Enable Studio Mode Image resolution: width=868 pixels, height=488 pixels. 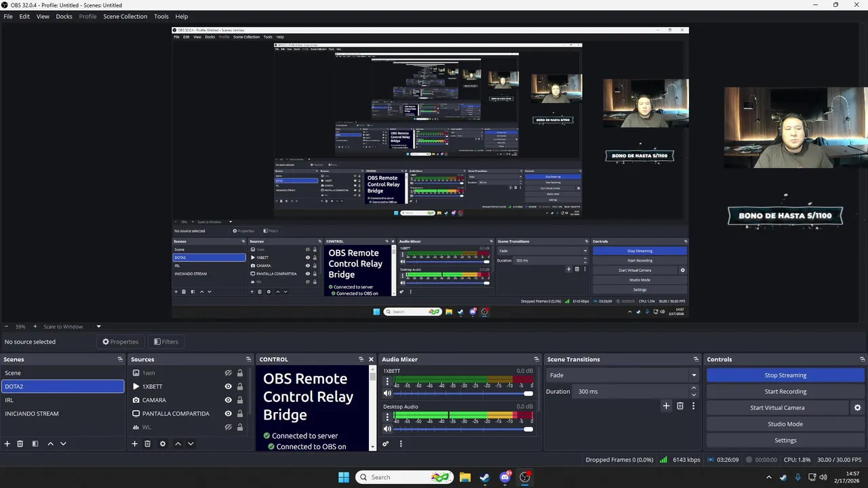(785, 424)
